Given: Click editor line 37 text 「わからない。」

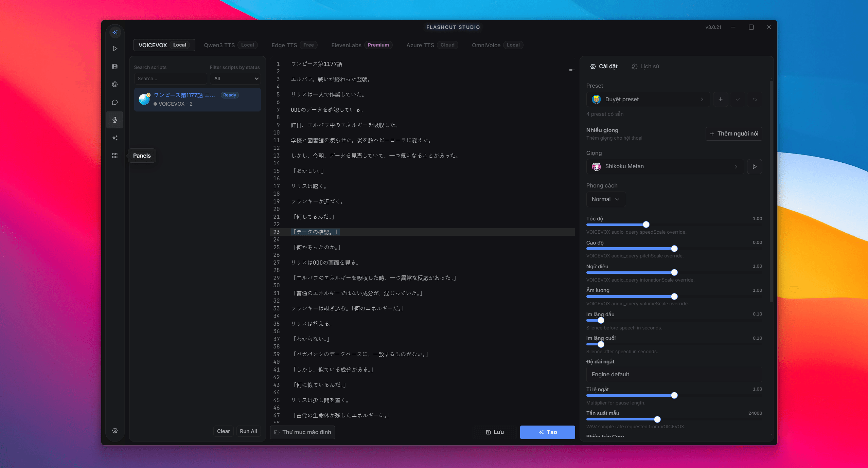Looking at the screenshot, I should click(311, 339).
